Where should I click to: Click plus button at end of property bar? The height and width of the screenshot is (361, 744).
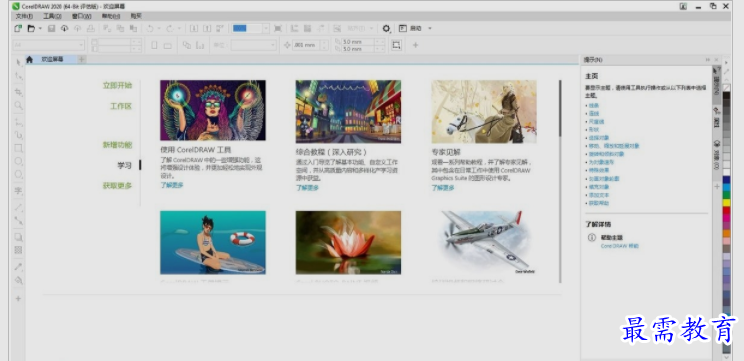[415, 45]
